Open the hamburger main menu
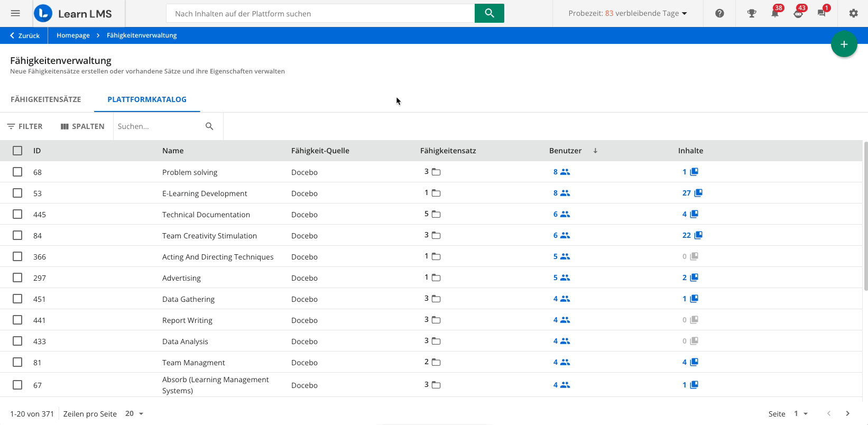The width and height of the screenshot is (868, 425). [x=15, y=13]
